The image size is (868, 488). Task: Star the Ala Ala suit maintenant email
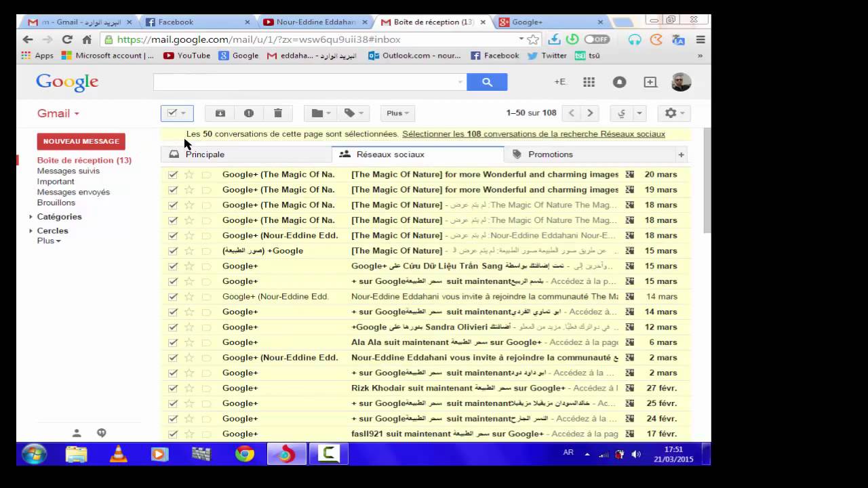pyautogui.click(x=189, y=342)
